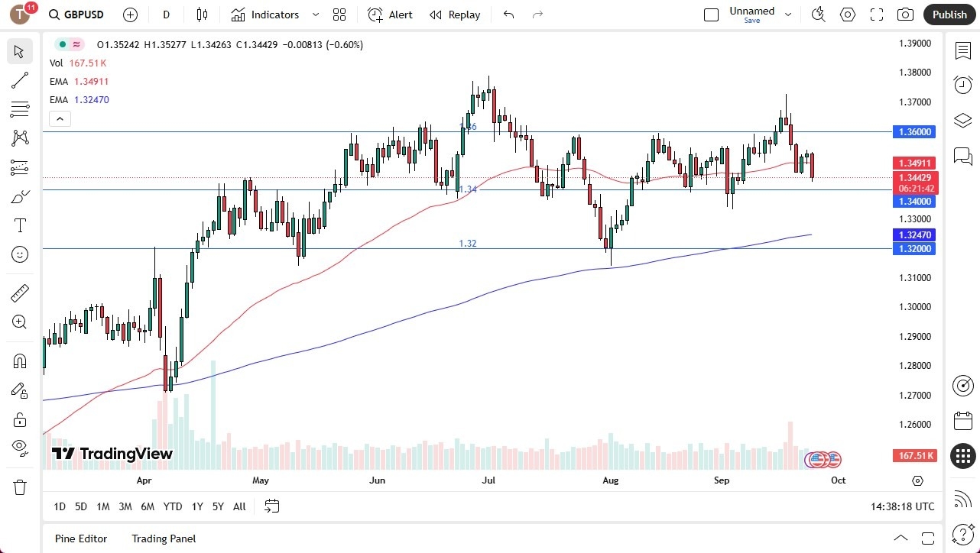Click the Publish button
The height and width of the screenshot is (553, 980).
coord(949,15)
